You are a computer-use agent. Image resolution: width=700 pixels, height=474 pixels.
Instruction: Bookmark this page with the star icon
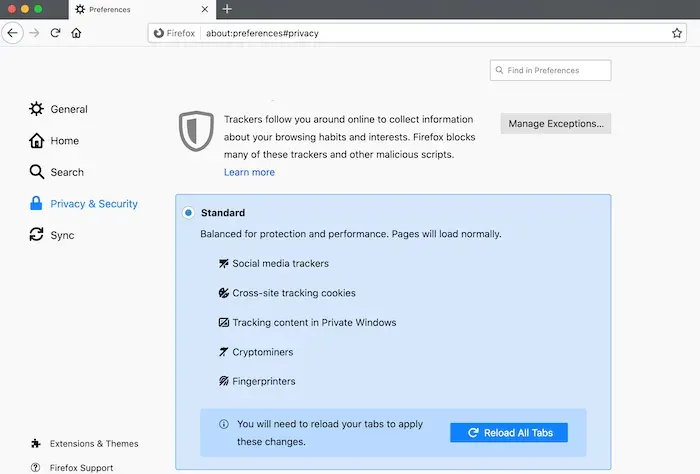click(677, 33)
